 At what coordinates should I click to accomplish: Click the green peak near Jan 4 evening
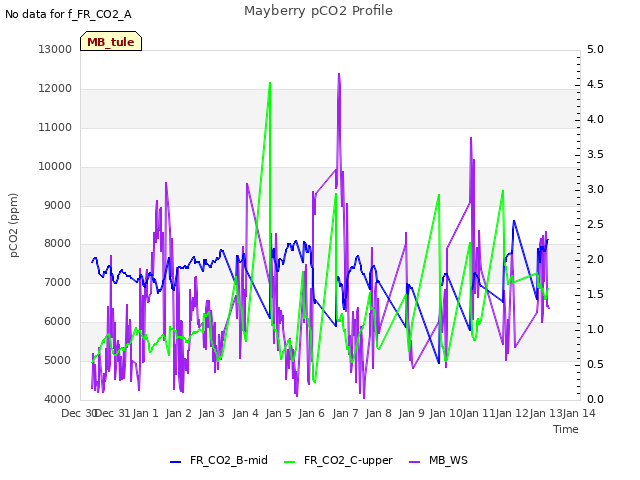click(x=270, y=83)
